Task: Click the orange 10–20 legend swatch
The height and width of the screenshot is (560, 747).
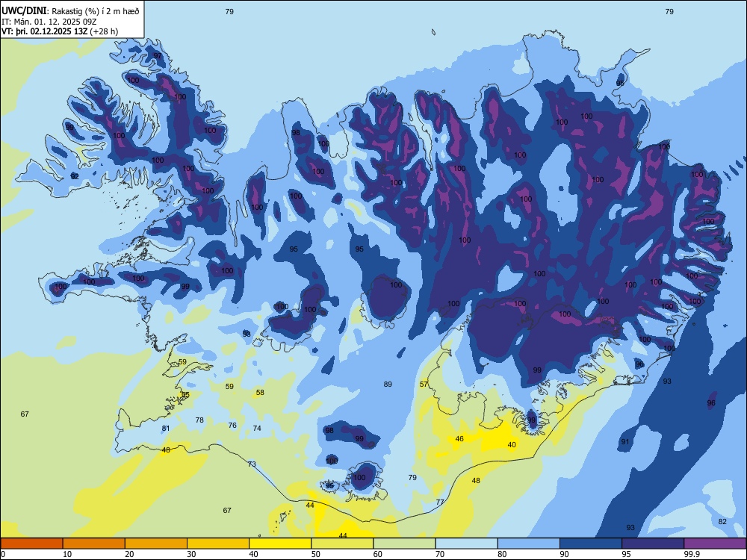Action: pos(94,544)
